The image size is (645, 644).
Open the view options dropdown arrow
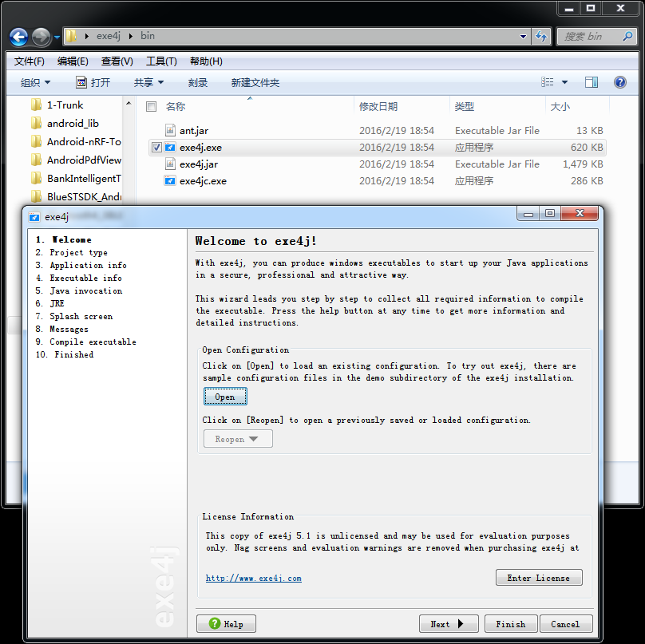click(x=565, y=82)
